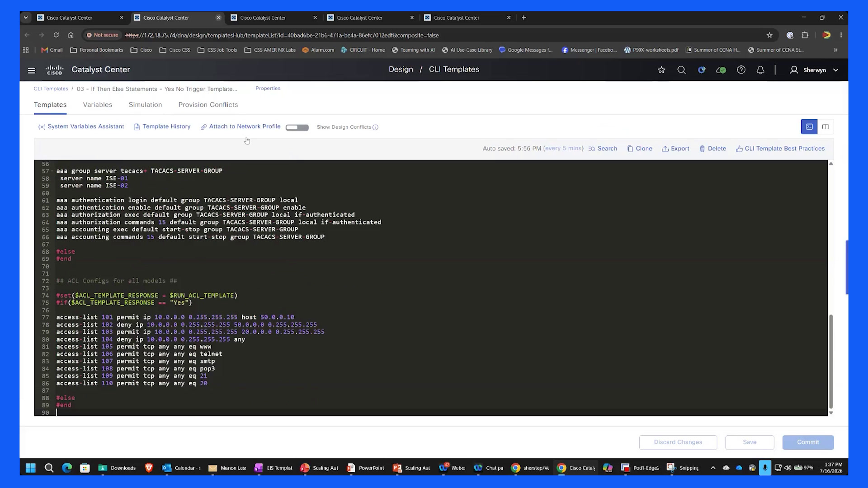Open the Catalyst Center hamburger menu
This screenshot has width=868, height=488.
click(31, 70)
